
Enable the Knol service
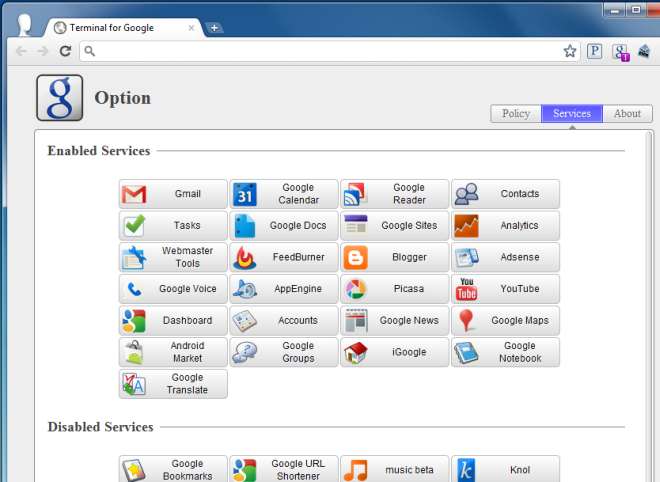tap(506, 469)
